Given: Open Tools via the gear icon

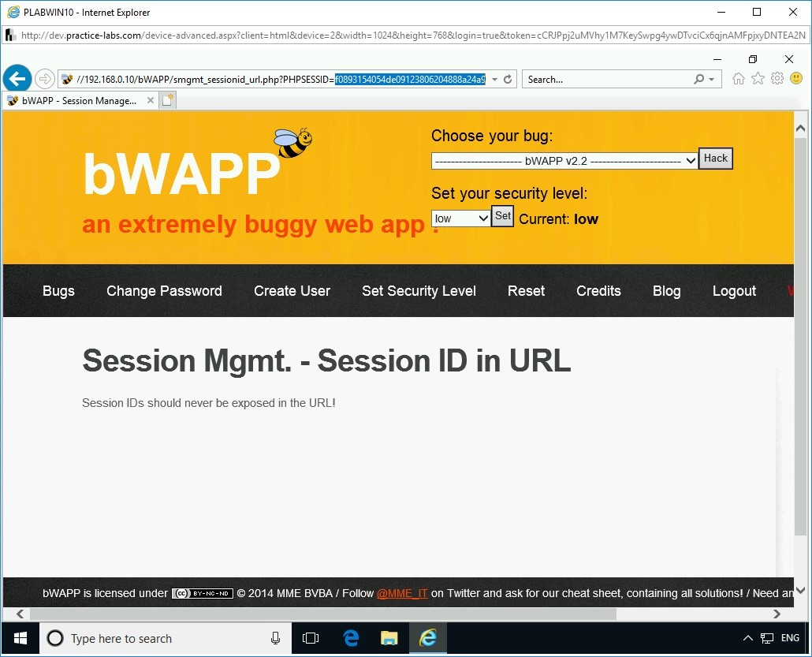Looking at the screenshot, I should pos(777,78).
